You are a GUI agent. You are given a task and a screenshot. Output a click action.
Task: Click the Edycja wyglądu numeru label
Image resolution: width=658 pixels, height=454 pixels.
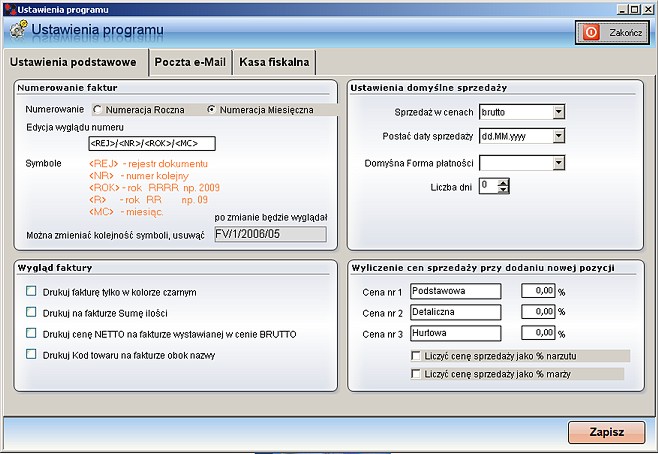tap(75, 127)
